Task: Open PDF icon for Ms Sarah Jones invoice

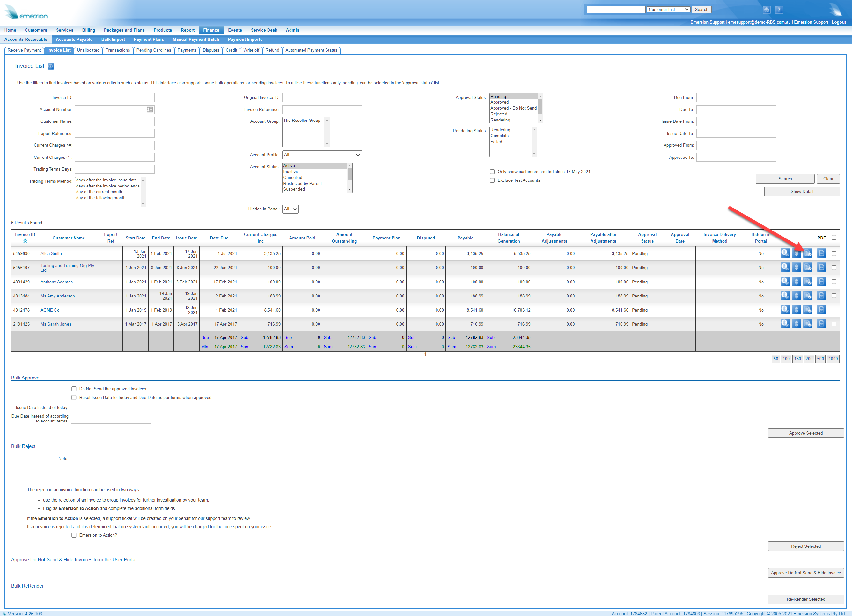Action: (821, 324)
